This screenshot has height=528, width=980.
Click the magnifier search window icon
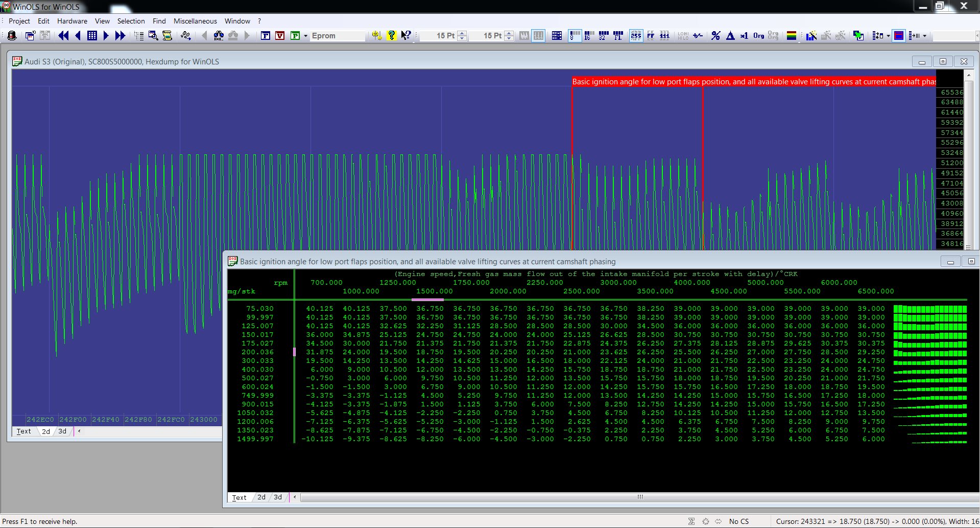pyautogui.click(x=153, y=35)
